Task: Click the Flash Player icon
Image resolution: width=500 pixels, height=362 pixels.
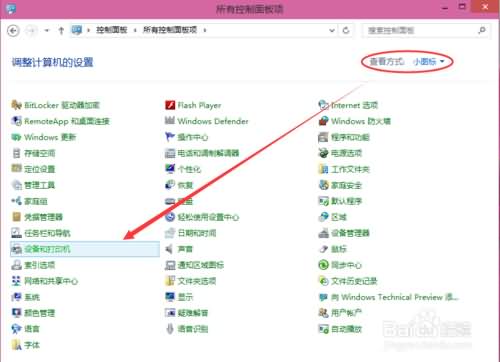Action: tap(170, 105)
